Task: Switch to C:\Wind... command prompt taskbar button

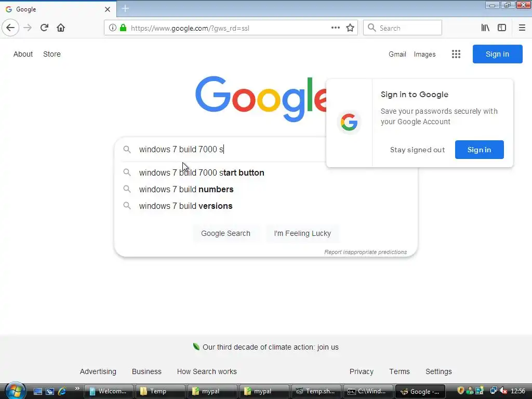Action: click(368, 391)
